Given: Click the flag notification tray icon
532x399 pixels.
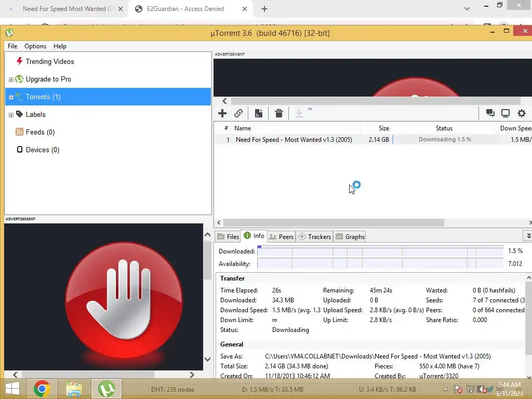Looking at the screenshot, I should pyautogui.click(x=458, y=389).
